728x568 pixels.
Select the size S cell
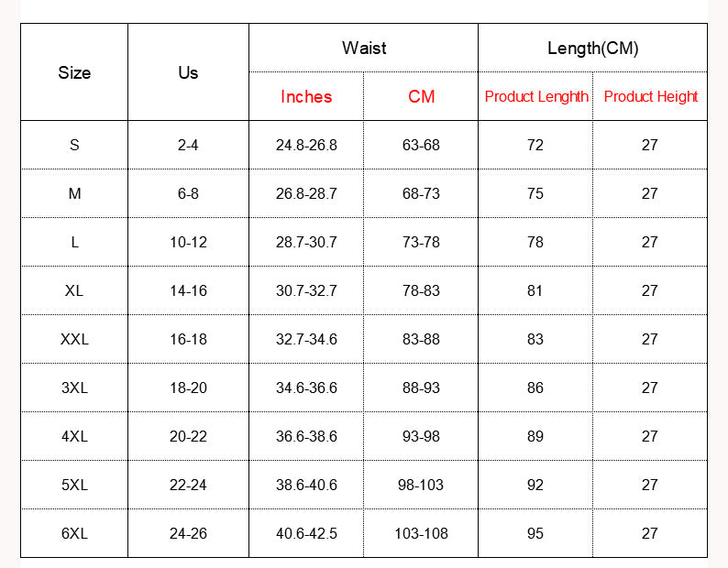(x=74, y=145)
